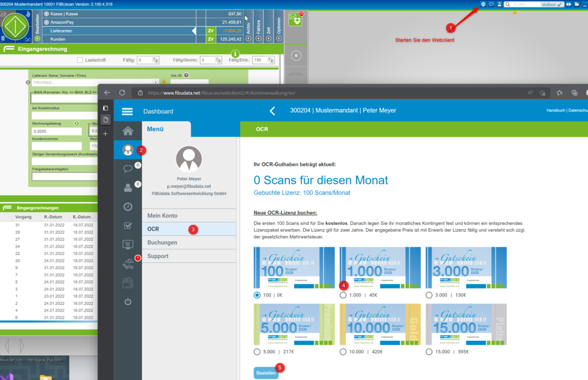Open Ust.-ID help question mark
Screen dimensions: 588x380
click(186, 76)
